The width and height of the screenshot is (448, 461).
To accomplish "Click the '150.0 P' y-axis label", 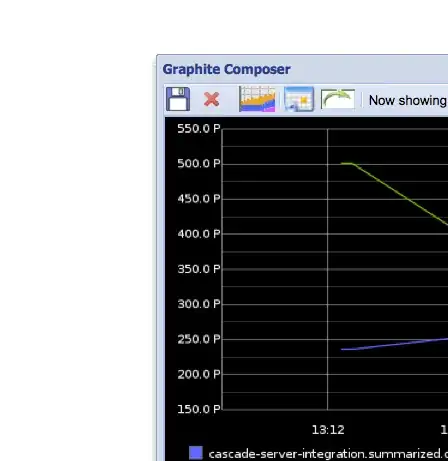I will pos(199,409).
